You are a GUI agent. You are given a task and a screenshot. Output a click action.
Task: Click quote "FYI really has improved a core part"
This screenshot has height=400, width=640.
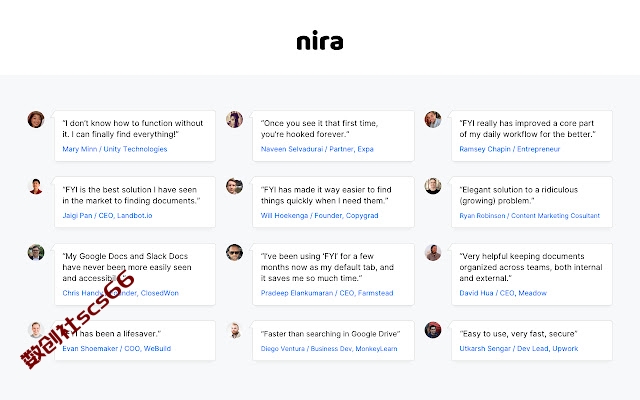[527, 129]
